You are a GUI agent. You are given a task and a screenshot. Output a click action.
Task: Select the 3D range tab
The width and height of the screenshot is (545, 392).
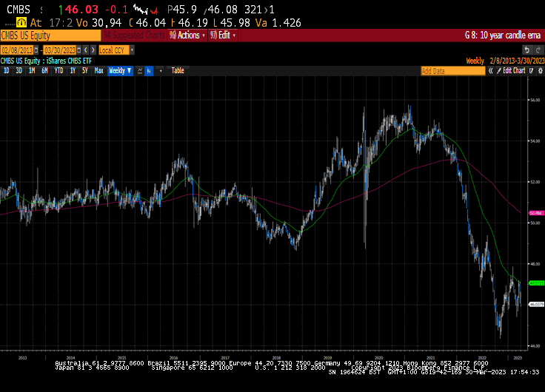pyautogui.click(x=19, y=71)
